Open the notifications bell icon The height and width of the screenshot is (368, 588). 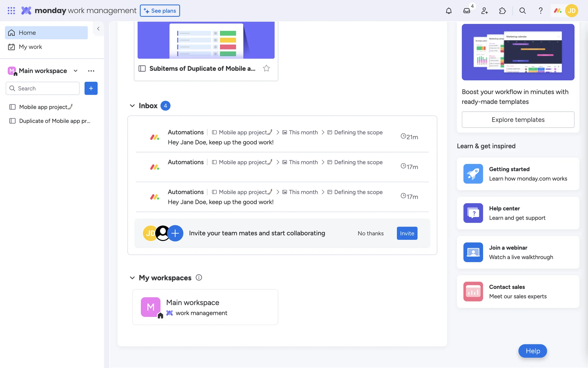[x=449, y=11]
